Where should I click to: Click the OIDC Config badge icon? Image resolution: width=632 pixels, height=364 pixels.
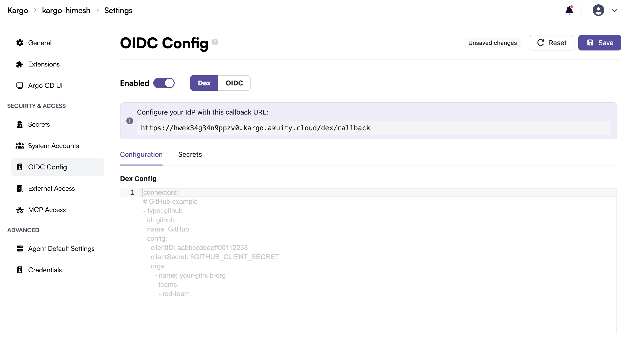point(20,167)
